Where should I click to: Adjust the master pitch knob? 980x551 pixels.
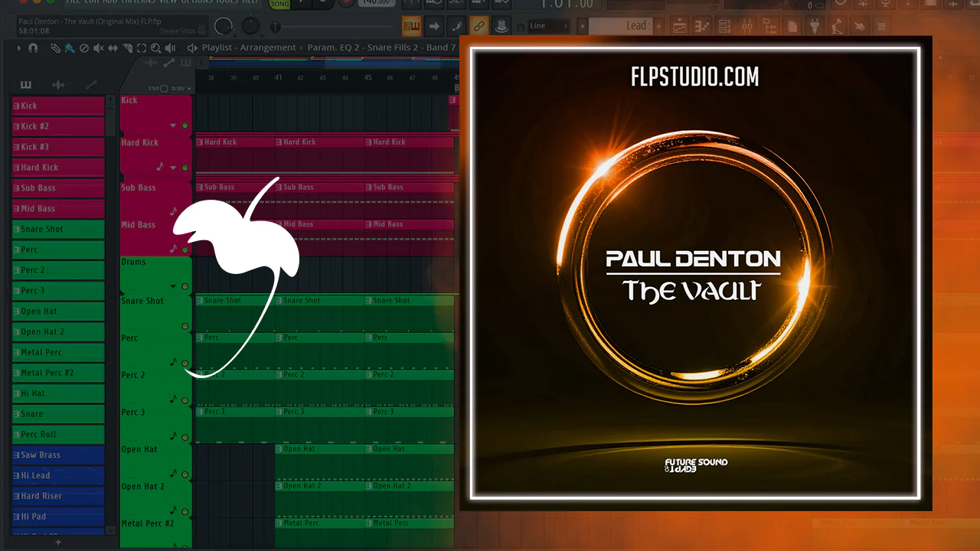pos(250,26)
